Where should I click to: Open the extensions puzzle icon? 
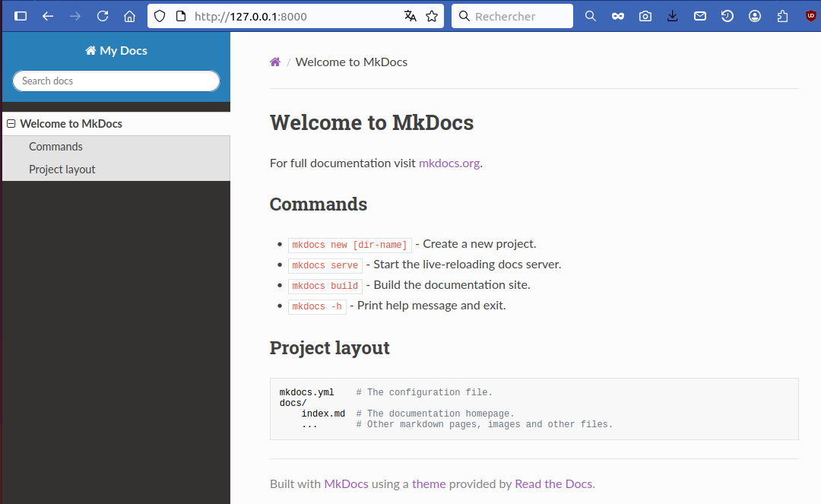pos(782,16)
